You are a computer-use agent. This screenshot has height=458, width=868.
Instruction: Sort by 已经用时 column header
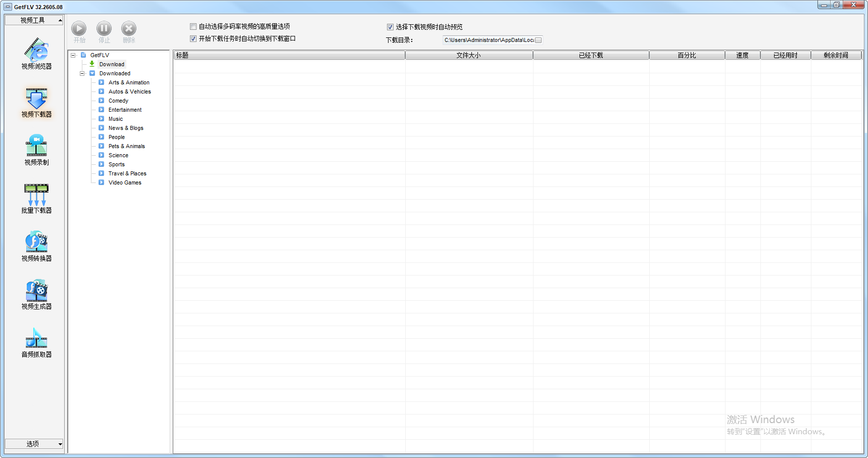[x=786, y=55]
